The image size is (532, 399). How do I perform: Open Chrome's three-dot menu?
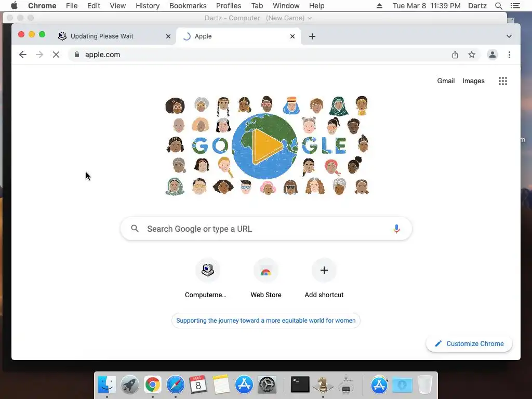[509, 55]
